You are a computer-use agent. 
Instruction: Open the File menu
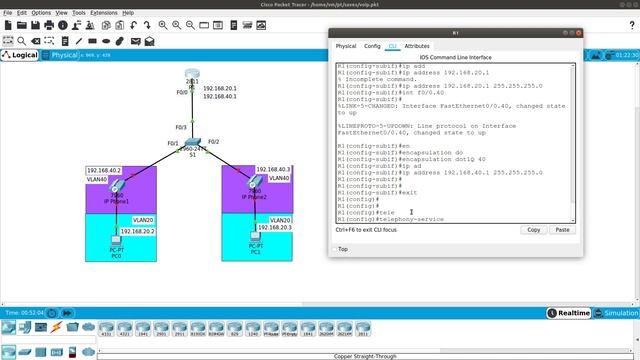pos(8,13)
